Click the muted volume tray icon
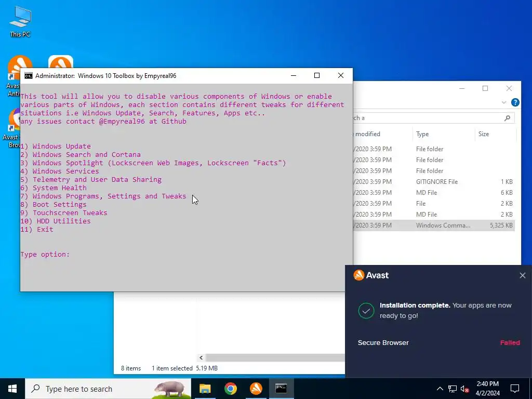The image size is (532, 399). pyautogui.click(x=465, y=389)
